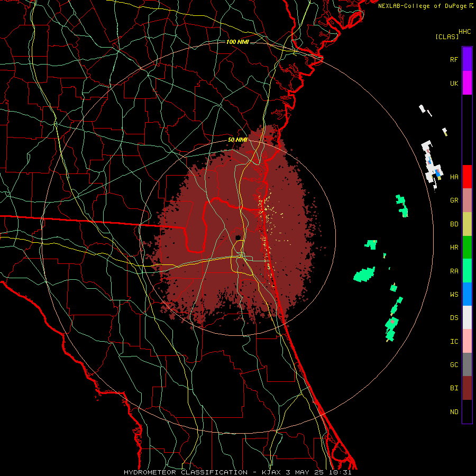The height and width of the screenshot is (476, 476).
Task: Click the "RA" legend label
Action: (x=454, y=271)
